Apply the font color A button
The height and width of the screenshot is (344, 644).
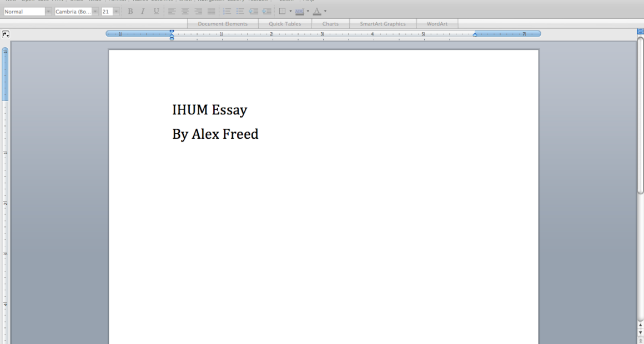pyautogui.click(x=316, y=11)
